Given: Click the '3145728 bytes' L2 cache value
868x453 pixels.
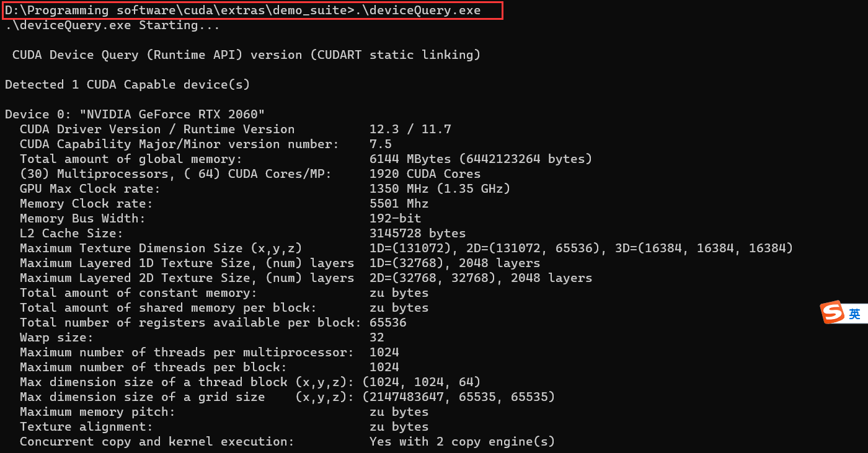Looking at the screenshot, I should (x=418, y=234).
